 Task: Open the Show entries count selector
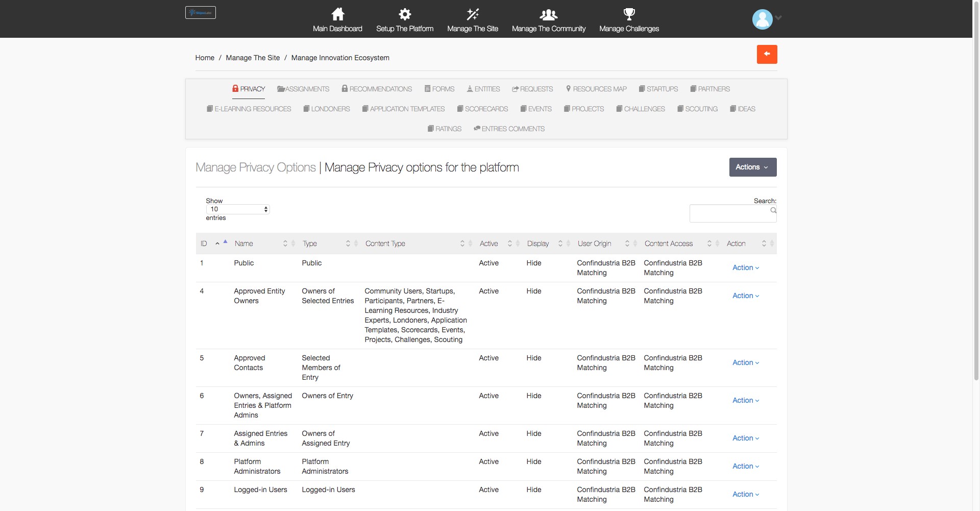click(x=238, y=209)
